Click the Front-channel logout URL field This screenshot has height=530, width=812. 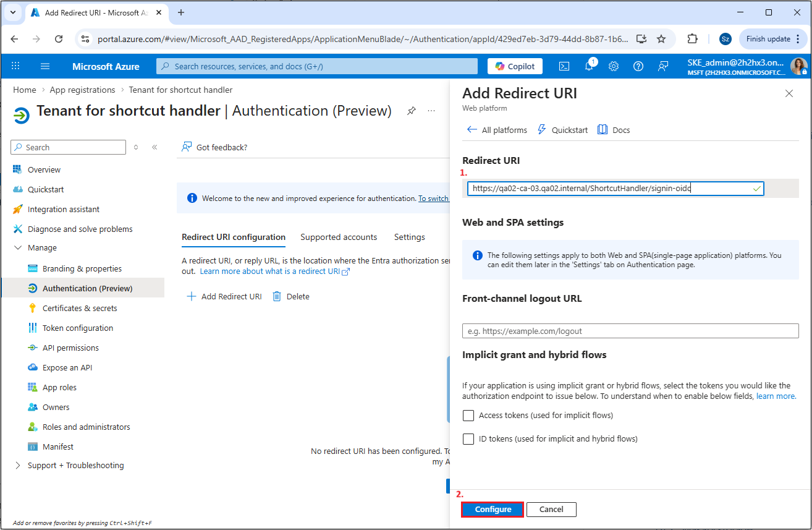click(x=630, y=331)
